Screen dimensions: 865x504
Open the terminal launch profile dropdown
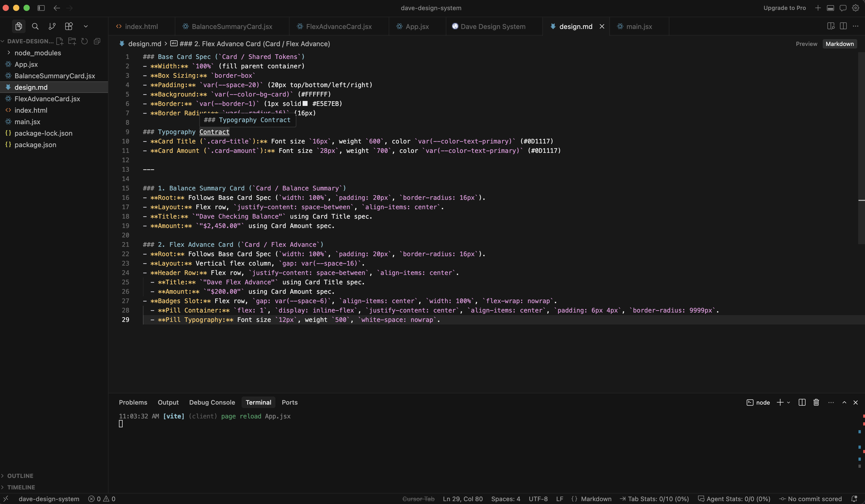[789, 402]
